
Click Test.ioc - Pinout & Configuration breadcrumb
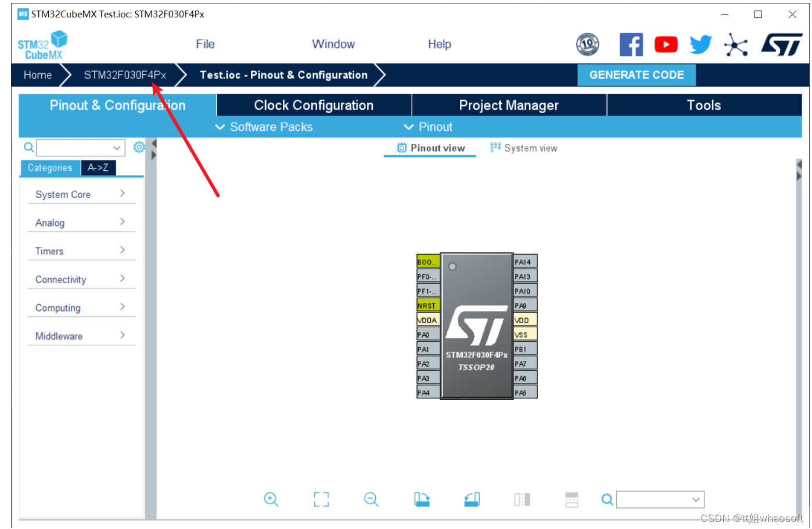[x=283, y=75]
